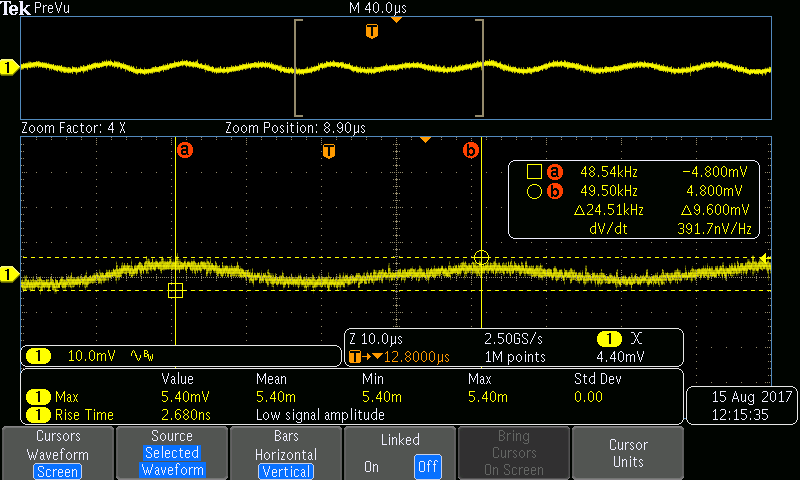Click the -4.800mV cursor a voltage
Image resolution: width=800 pixels, height=480 pixels.
coord(715,171)
